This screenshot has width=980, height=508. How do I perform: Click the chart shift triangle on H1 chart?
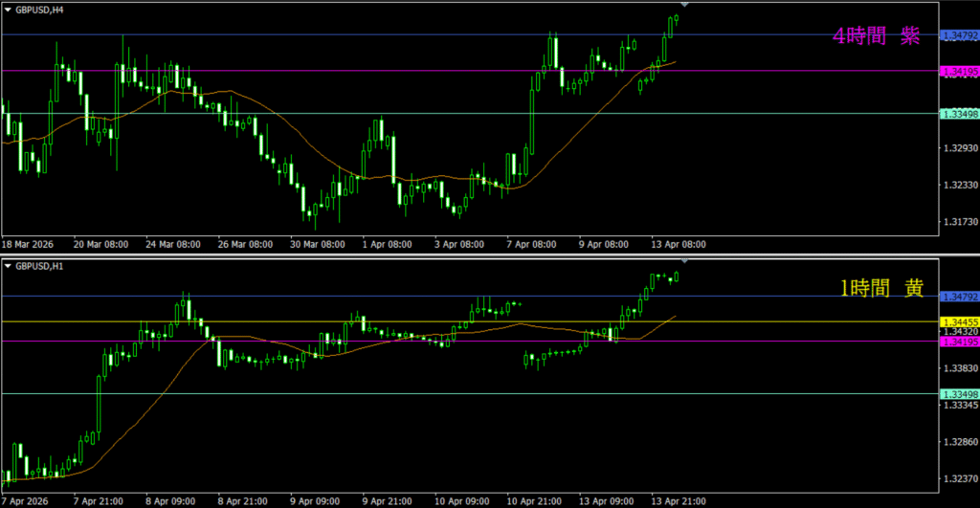(x=683, y=261)
